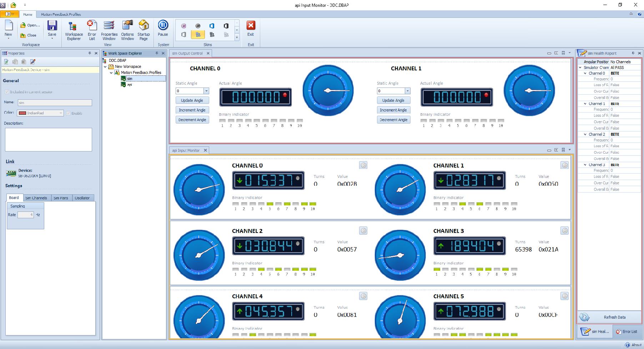Toggle the Enable checkbox beside Color
The height and width of the screenshot is (349, 644).
click(x=68, y=113)
